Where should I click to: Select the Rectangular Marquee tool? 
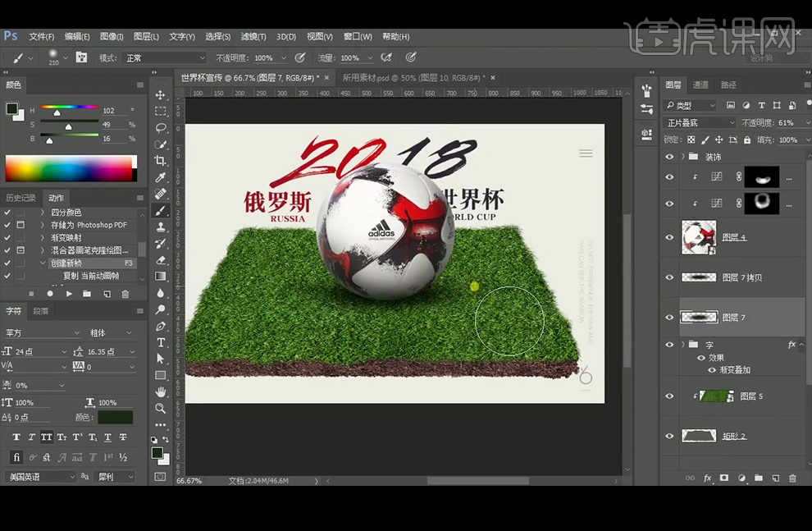(x=161, y=112)
